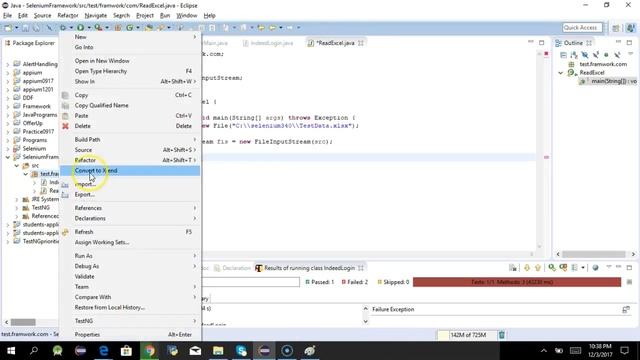Click the Package Explorer horizontal scrollbar
The width and height of the screenshot is (640, 360).
23,322
